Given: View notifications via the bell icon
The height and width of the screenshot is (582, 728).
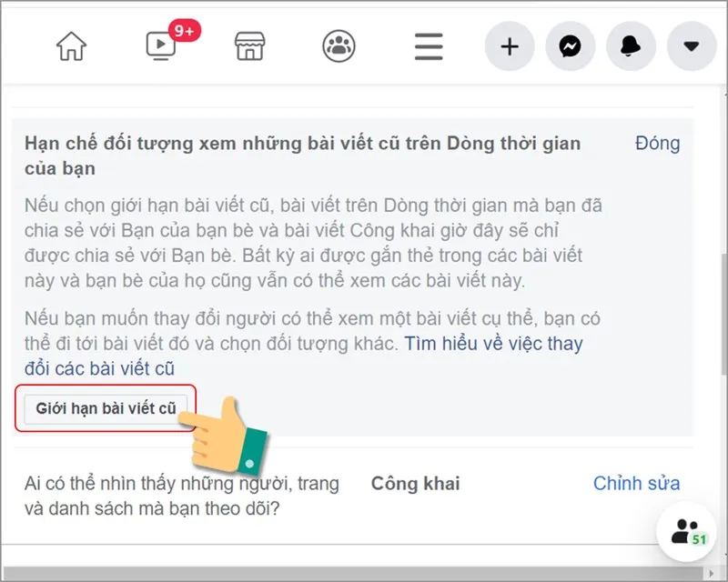Looking at the screenshot, I should [x=631, y=45].
